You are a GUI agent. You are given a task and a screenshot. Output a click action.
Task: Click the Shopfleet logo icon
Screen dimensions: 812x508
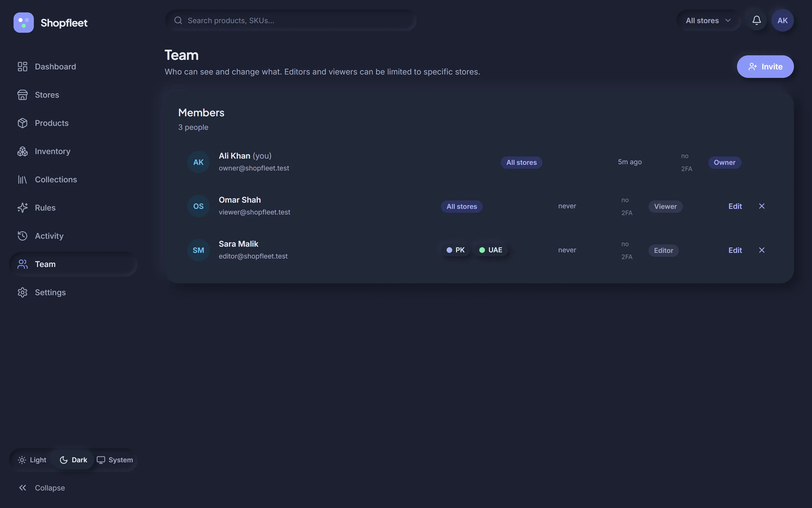click(x=23, y=23)
